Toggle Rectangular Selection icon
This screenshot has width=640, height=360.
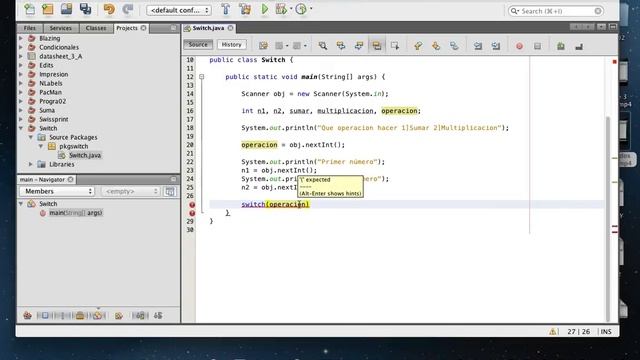[x=395, y=46]
